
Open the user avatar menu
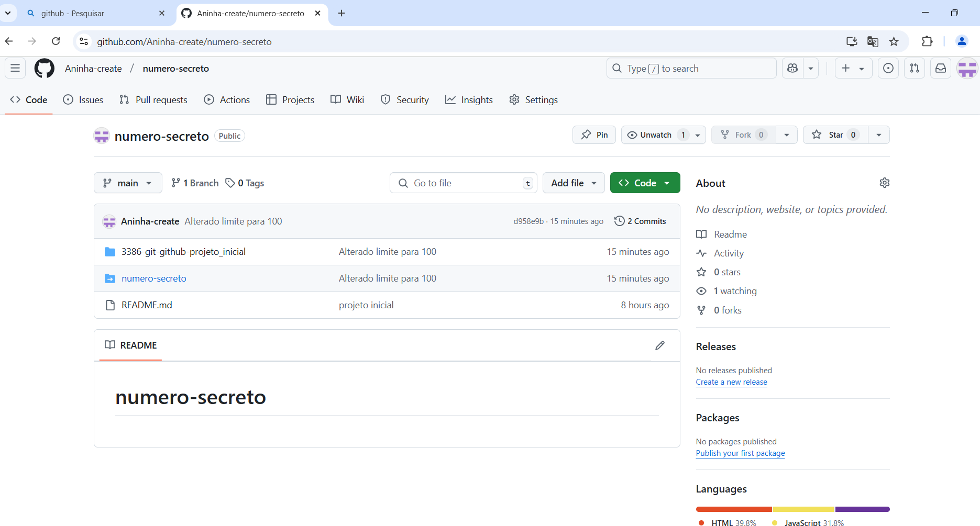tap(967, 68)
